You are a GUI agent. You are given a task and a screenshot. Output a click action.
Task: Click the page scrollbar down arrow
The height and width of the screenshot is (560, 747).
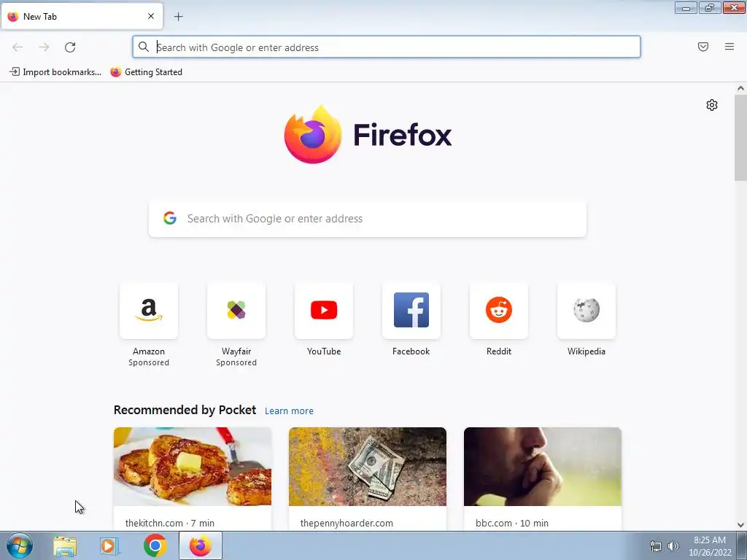tap(740, 525)
